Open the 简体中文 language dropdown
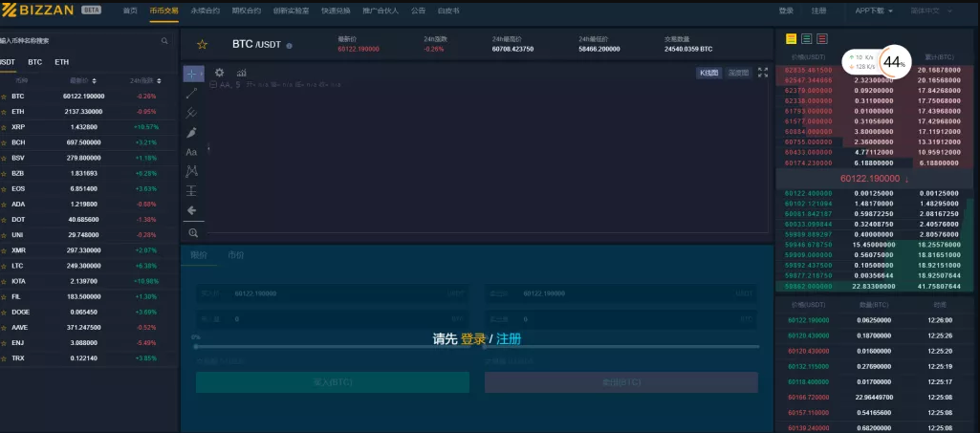Screen dimensions: 980x433 point(931,11)
